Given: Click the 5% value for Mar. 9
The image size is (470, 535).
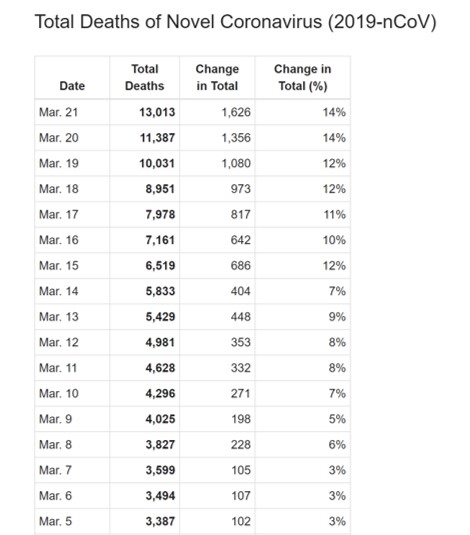Looking at the screenshot, I should (x=337, y=419).
